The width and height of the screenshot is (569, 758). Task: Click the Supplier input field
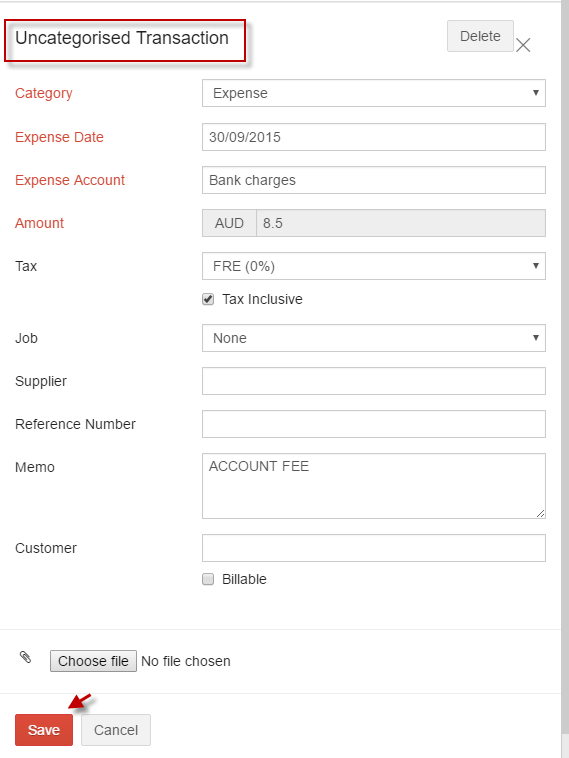tap(374, 381)
